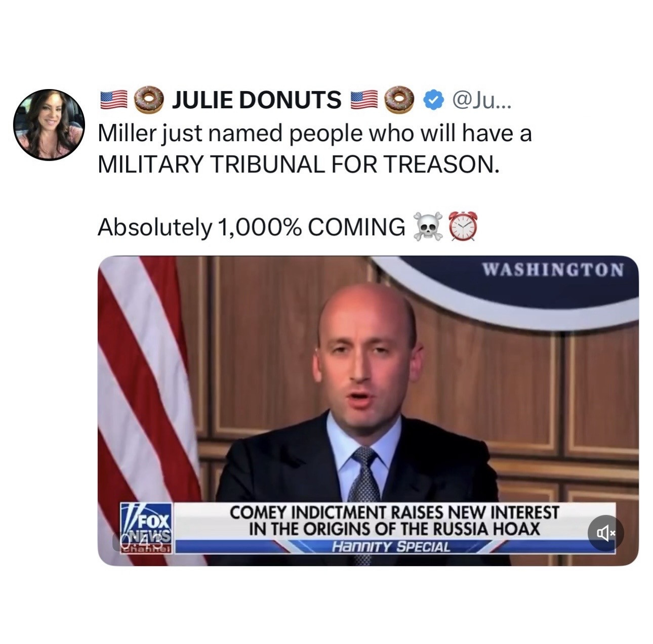Click the blue verified checkmark badge
Screen dimensions: 653x644
coord(432,100)
